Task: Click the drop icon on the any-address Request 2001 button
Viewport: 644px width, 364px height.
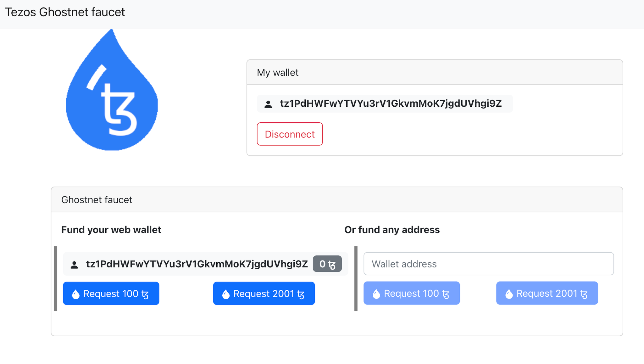Action: 509,294
